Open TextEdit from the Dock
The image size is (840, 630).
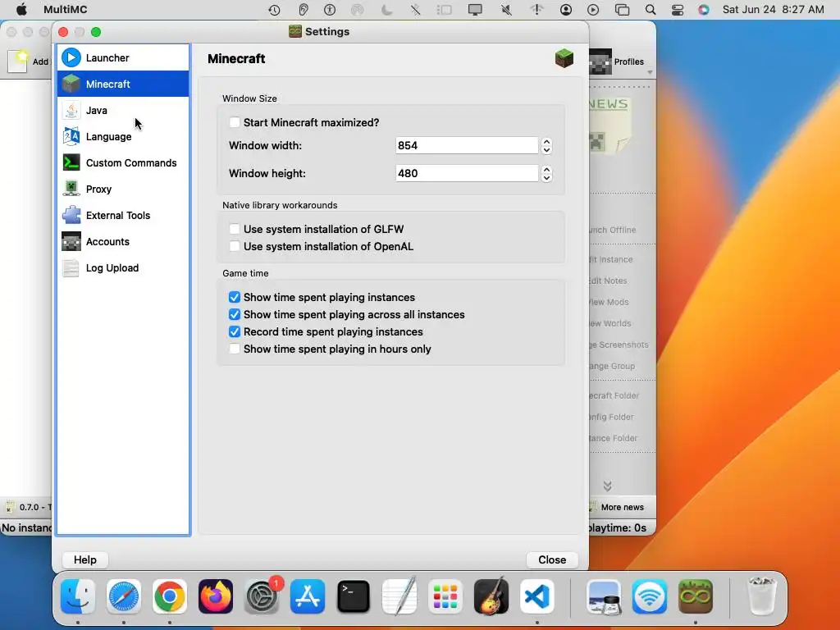[x=399, y=596]
